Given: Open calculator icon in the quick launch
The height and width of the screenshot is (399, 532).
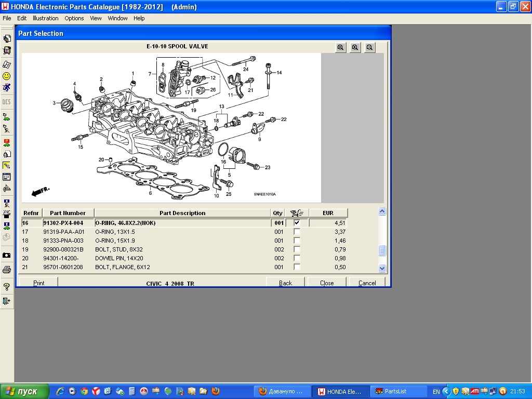Looking at the screenshot, I should (132, 391).
